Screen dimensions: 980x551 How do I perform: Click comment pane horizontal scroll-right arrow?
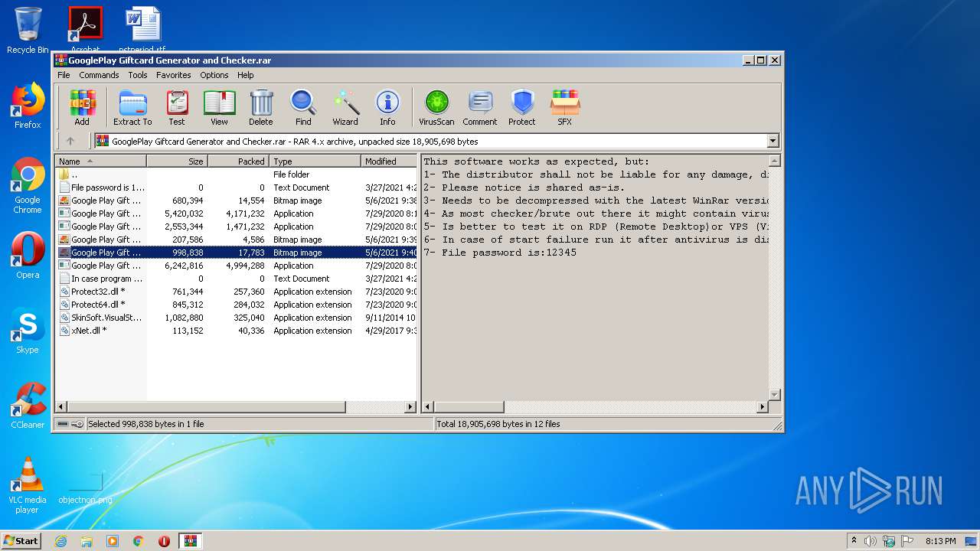coord(762,407)
